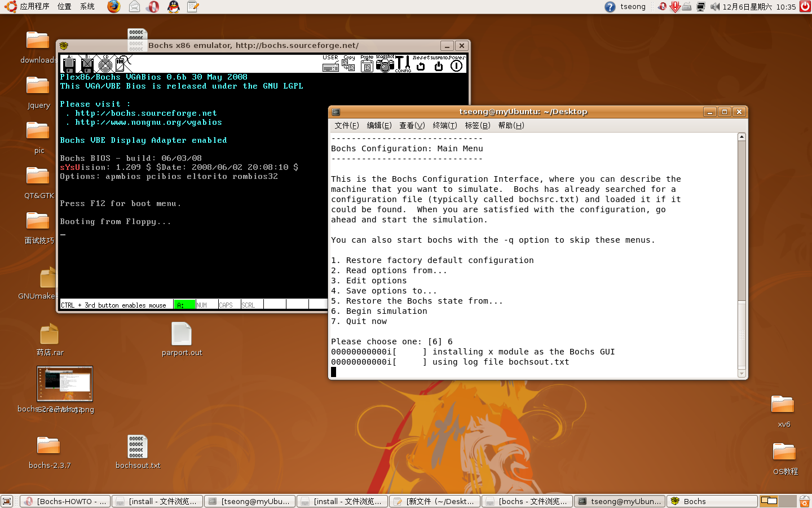Open the 位置 Places menu

[x=64, y=7]
